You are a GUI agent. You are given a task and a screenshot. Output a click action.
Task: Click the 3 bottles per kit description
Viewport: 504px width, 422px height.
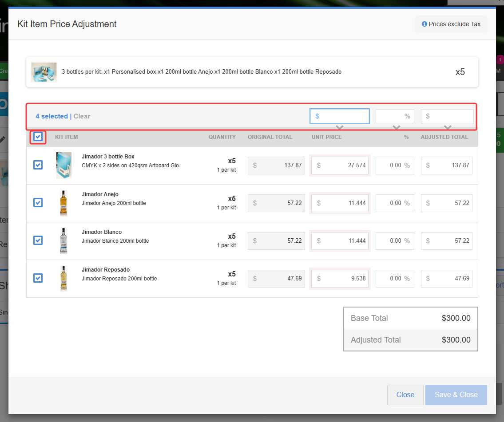pyautogui.click(x=202, y=72)
